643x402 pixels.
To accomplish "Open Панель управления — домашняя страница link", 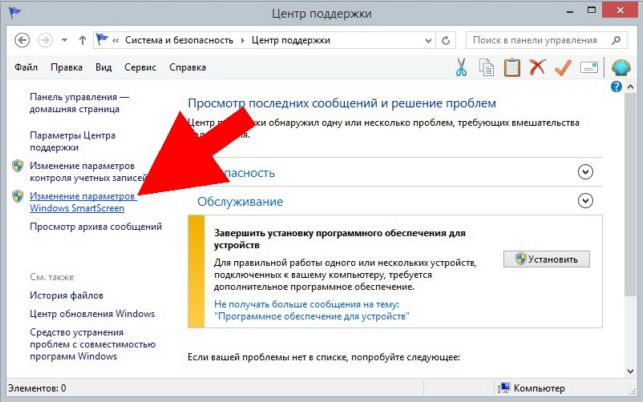I will coord(79,103).
